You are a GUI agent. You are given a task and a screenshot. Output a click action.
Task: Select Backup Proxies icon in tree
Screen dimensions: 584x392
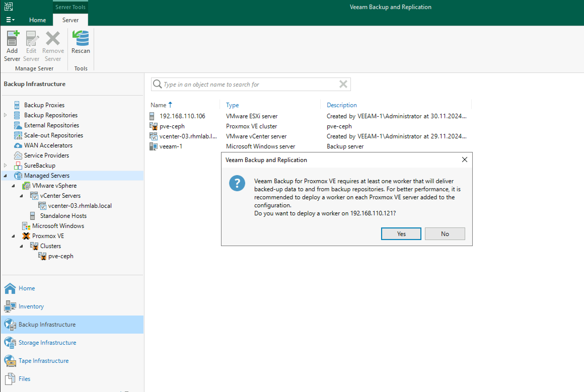click(x=17, y=105)
